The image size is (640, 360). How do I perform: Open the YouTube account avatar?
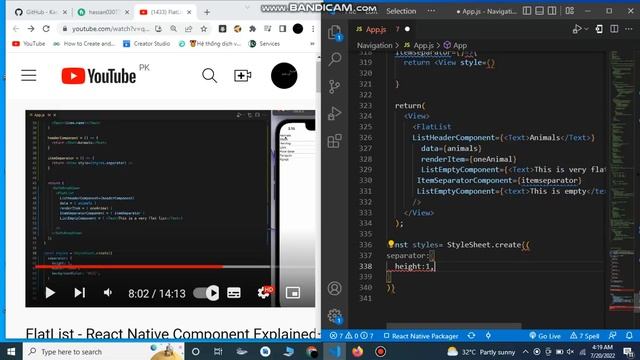[x=284, y=76]
